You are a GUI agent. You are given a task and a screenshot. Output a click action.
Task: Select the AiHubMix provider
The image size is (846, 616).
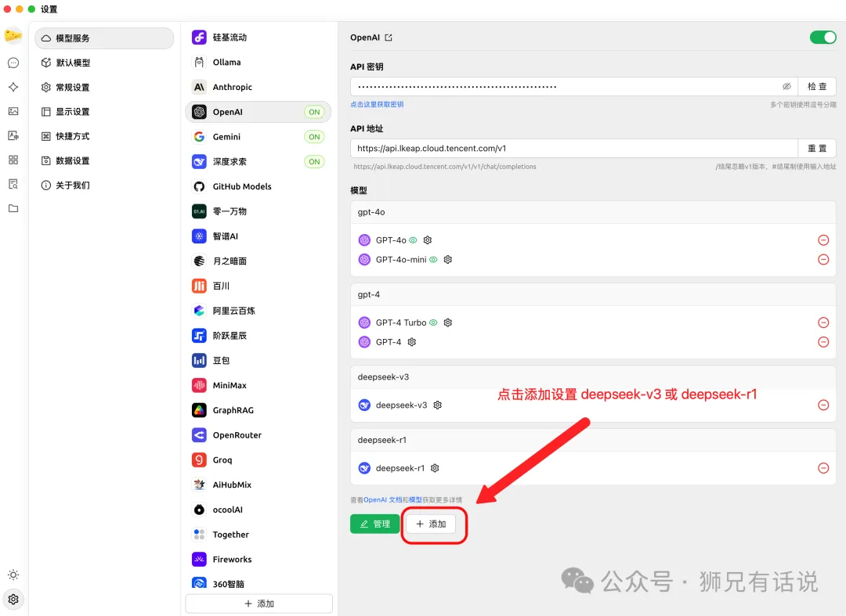tap(258, 485)
